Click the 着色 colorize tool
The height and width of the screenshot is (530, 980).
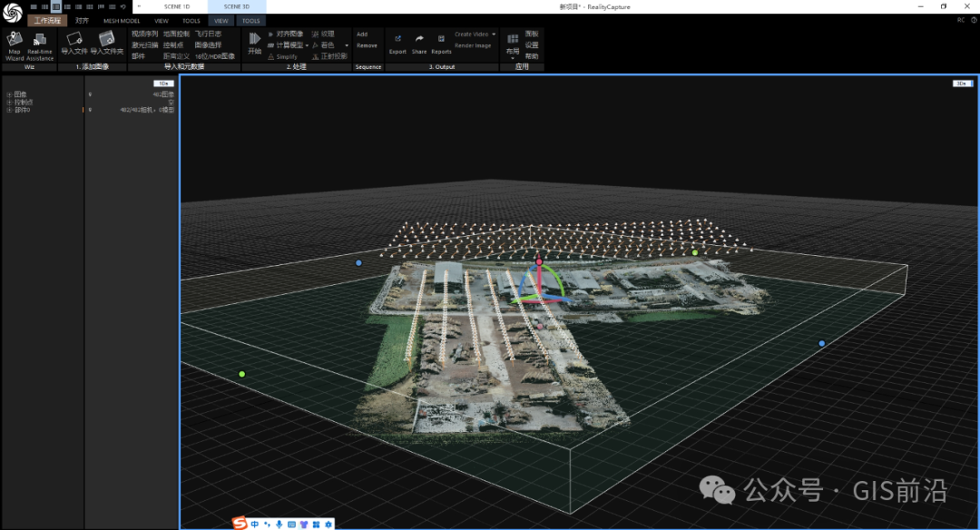[323, 45]
